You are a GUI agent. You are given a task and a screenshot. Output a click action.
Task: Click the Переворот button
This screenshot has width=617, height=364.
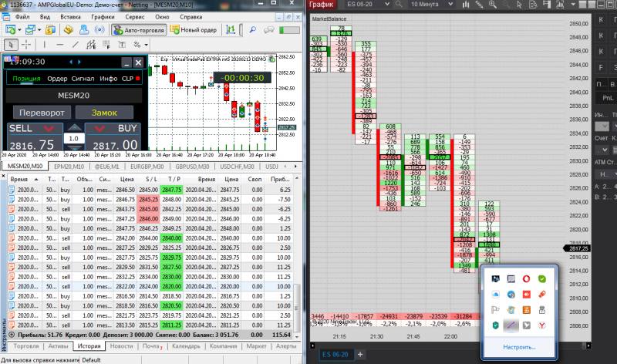click(42, 113)
